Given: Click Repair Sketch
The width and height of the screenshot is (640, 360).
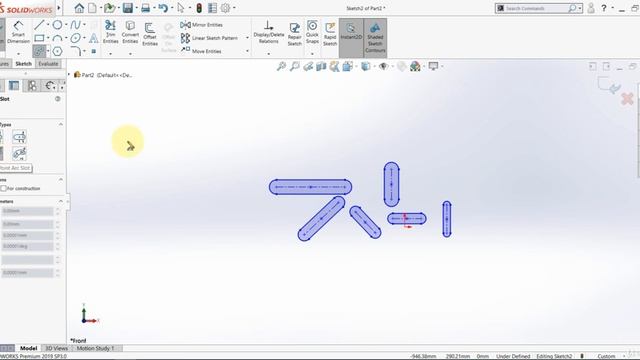Looking at the screenshot, I should pos(294,33).
